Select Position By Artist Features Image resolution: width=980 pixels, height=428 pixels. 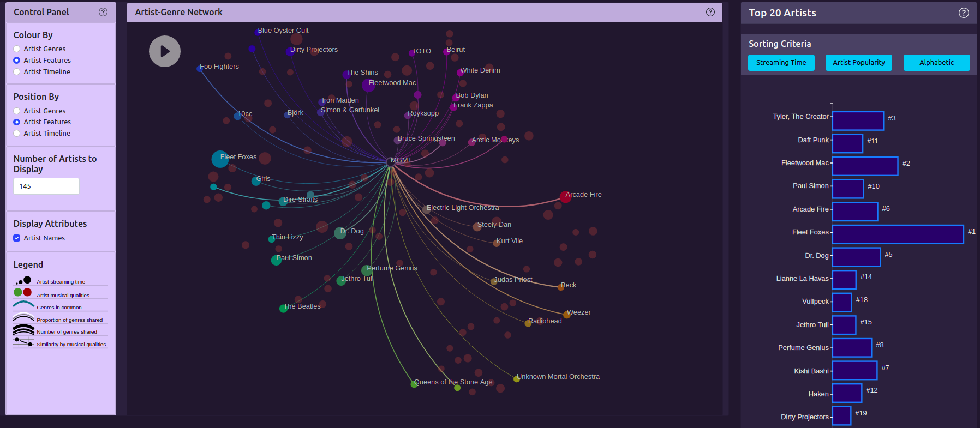tap(17, 122)
